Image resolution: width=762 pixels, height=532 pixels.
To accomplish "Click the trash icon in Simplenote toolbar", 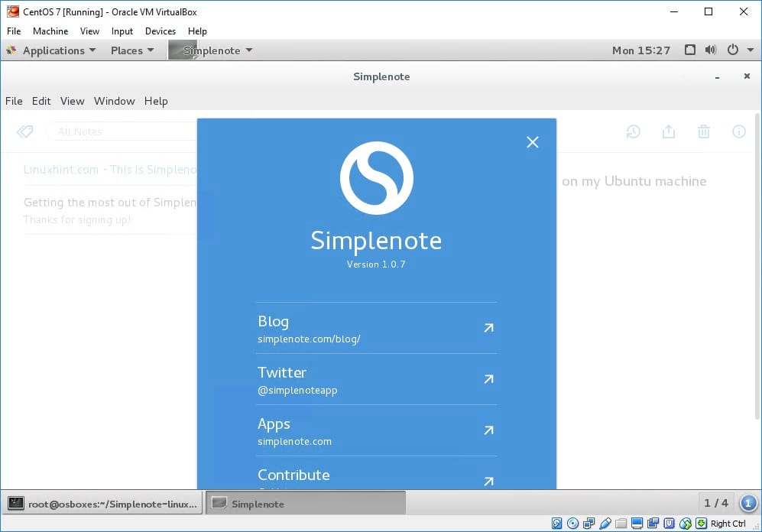I will [x=704, y=131].
